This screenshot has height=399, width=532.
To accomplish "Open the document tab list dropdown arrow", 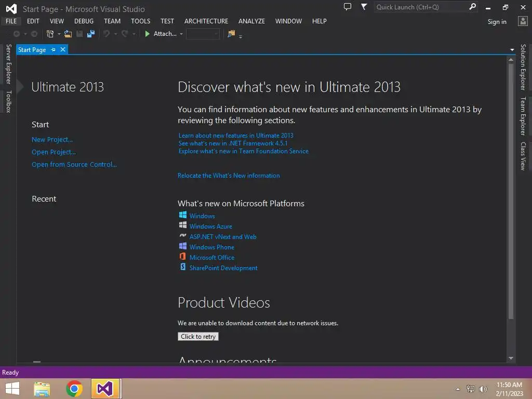I will [512, 50].
